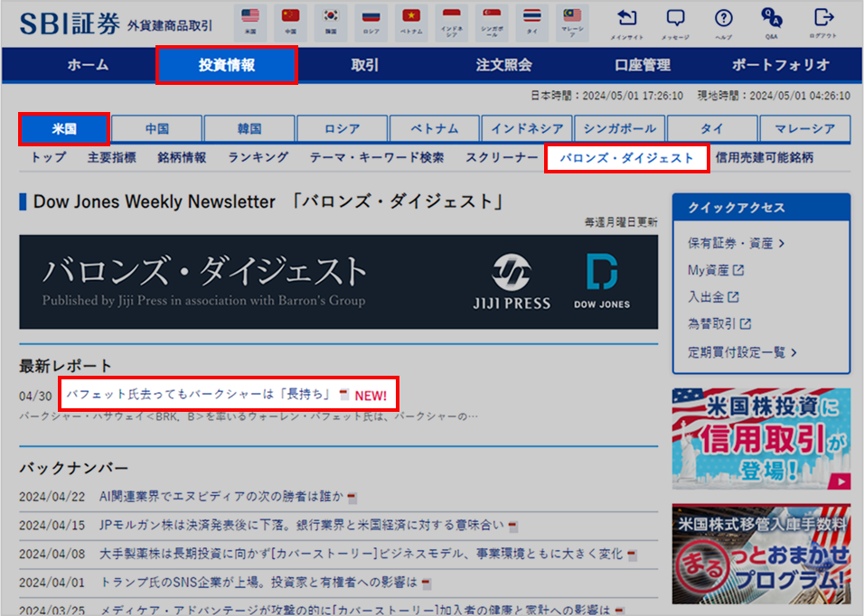This screenshot has width=864, height=616.
Task: Expand 保有証券・資産 chevron arrow
Action: (782, 243)
